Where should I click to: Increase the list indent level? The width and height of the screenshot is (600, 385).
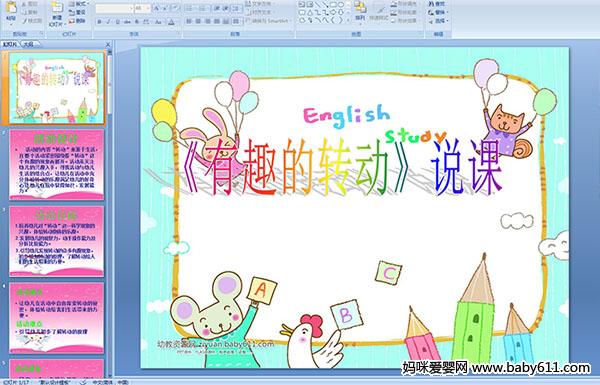[226, 8]
